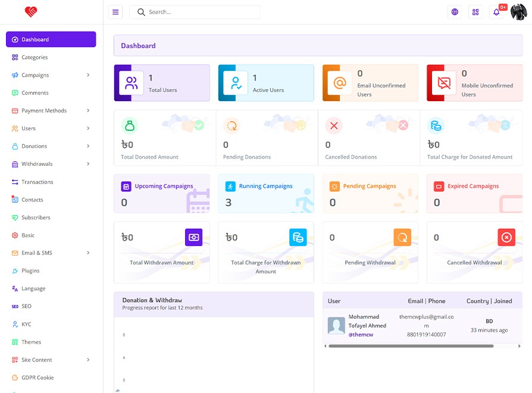Screen dimensions: 532x393
Task: Click the heart logo at top left
Action: 31,11
